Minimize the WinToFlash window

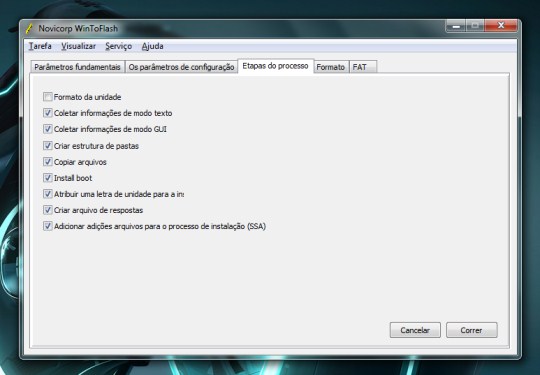tap(456, 26)
